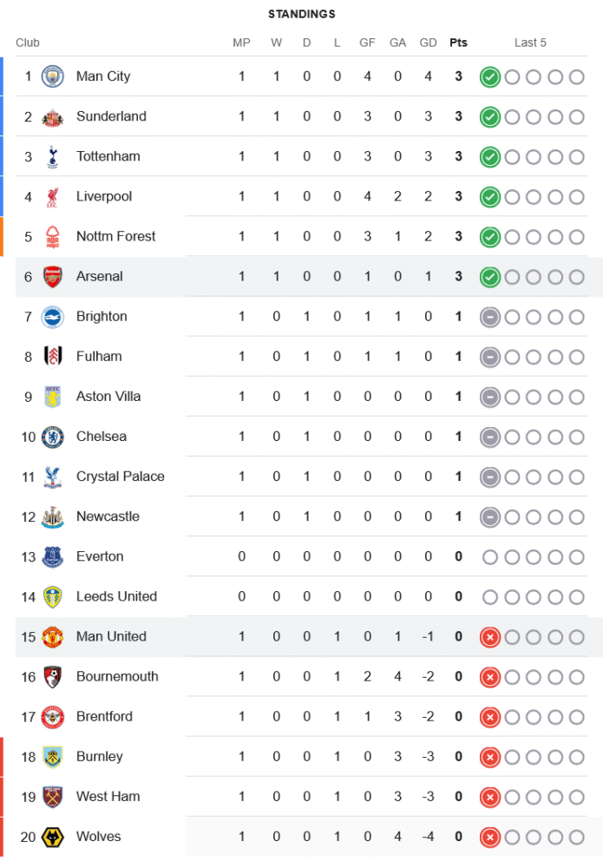Open the Crystal Palace team link
The height and width of the screenshot is (868, 603).
point(120,477)
